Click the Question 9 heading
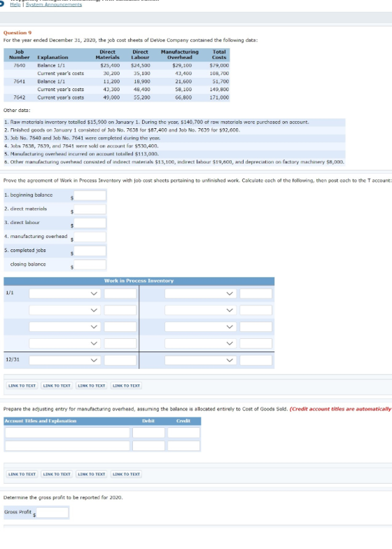Viewport: 392px width, 549px height. (x=17, y=32)
